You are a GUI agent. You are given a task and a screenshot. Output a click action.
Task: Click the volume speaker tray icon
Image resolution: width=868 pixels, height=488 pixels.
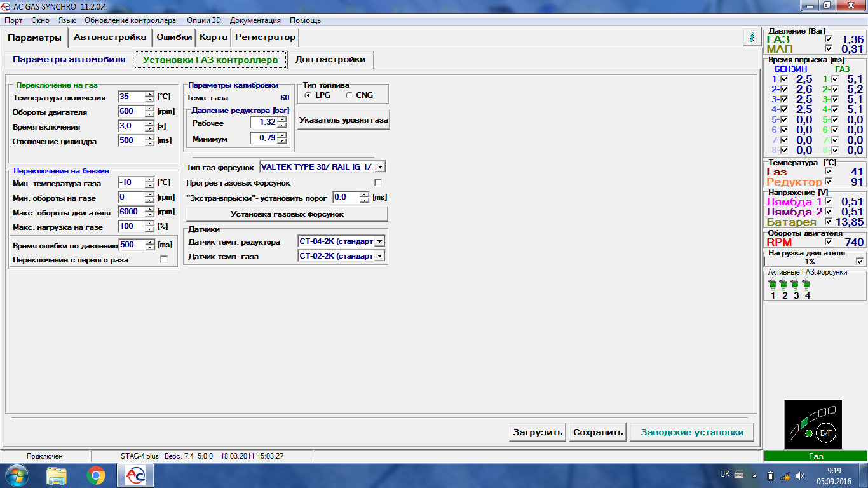799,475
